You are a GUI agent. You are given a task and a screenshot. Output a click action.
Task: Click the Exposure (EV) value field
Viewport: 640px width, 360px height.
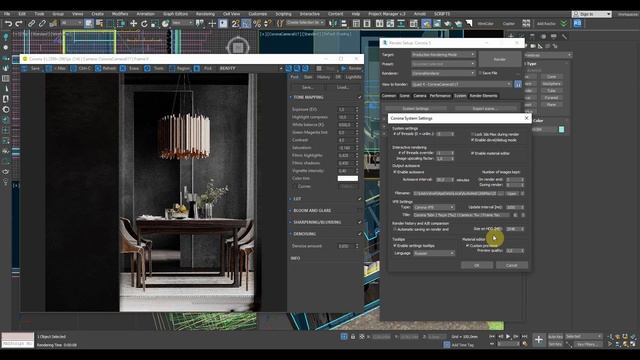346,109
